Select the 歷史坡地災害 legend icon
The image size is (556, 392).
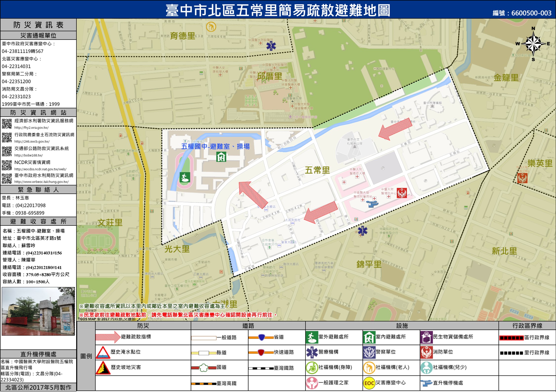(103, 368)
